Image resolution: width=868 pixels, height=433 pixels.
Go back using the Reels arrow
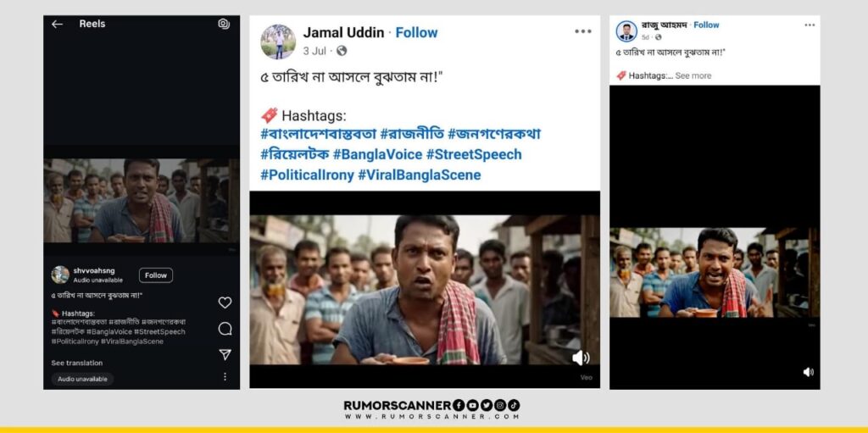click(x=57, y=24)
